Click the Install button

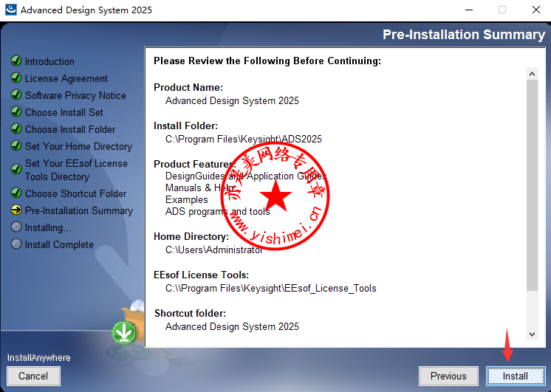point(516,376)
